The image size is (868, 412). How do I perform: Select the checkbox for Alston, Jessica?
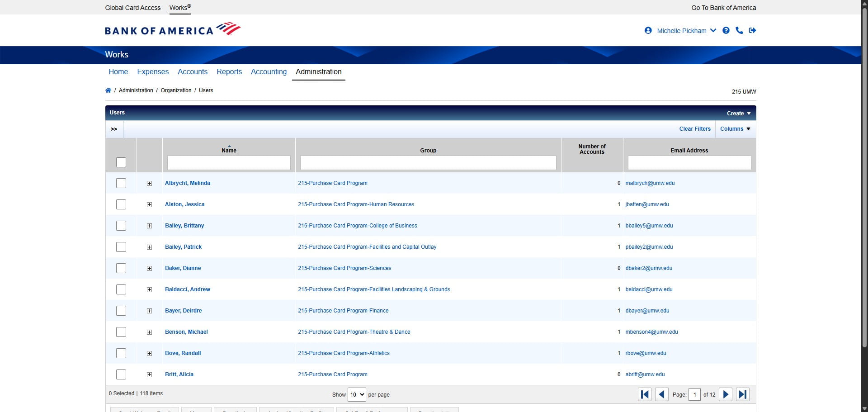coord(121,204)
